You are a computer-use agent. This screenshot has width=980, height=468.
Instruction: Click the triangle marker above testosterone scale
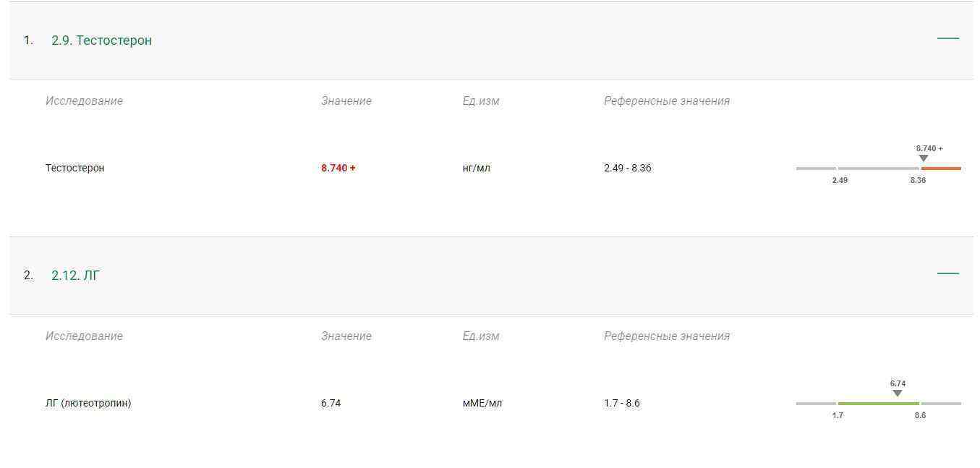pos(923,158)
